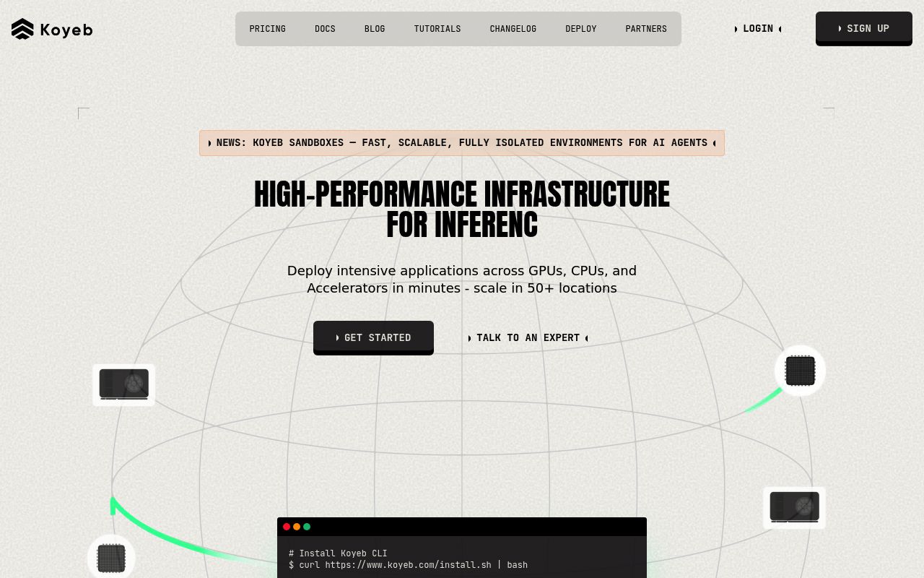Screen dimensions: 924x578
Task: Click the GPU card icon on left
Action: 124,384
